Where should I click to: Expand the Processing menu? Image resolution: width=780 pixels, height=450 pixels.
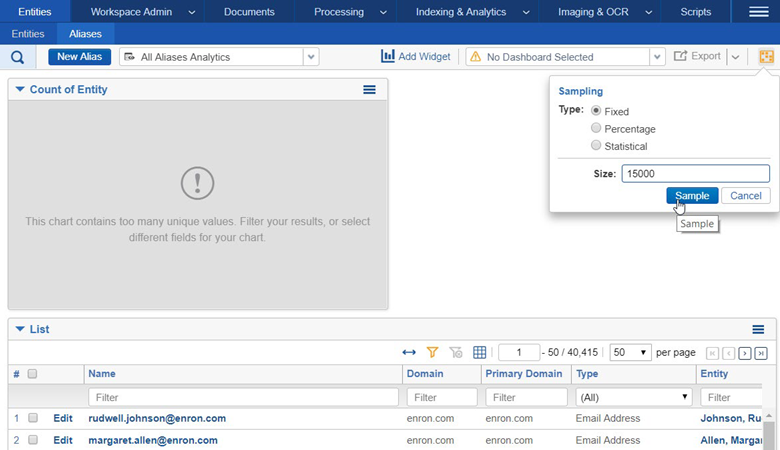pos(383,12)
